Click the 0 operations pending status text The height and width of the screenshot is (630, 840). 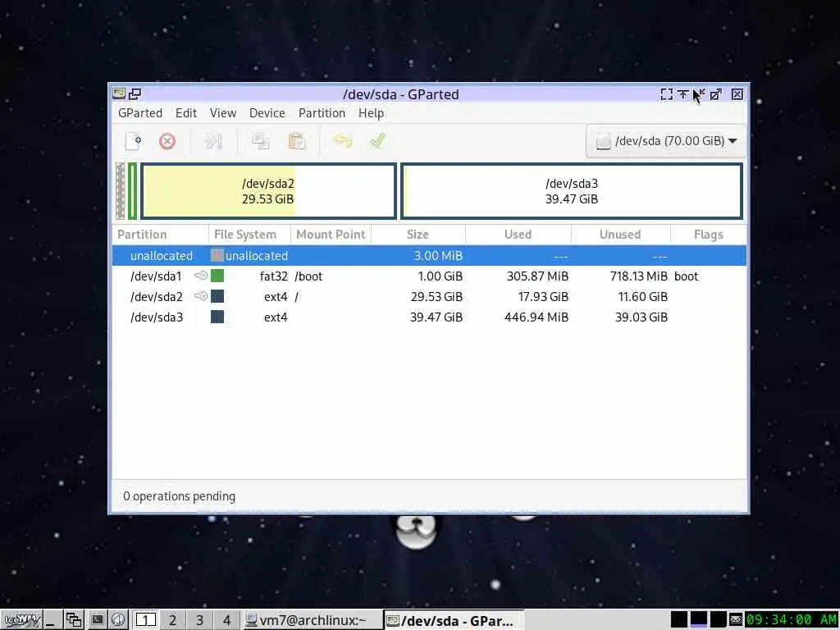coord(179,496)
